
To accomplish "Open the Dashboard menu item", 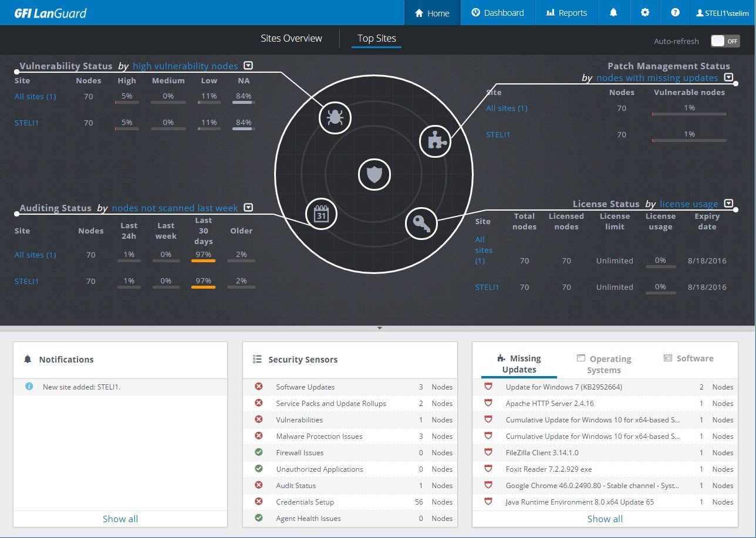I will [x=498, y=12].
